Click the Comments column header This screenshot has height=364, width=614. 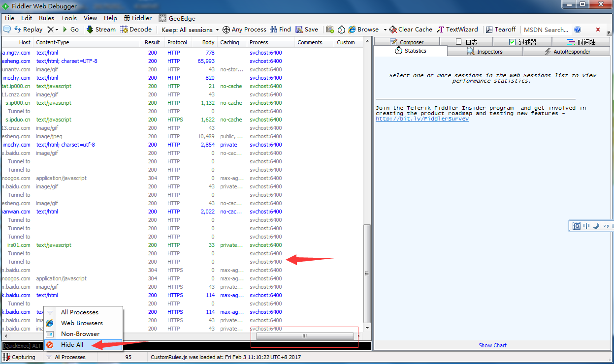click(x=315, y=42)
